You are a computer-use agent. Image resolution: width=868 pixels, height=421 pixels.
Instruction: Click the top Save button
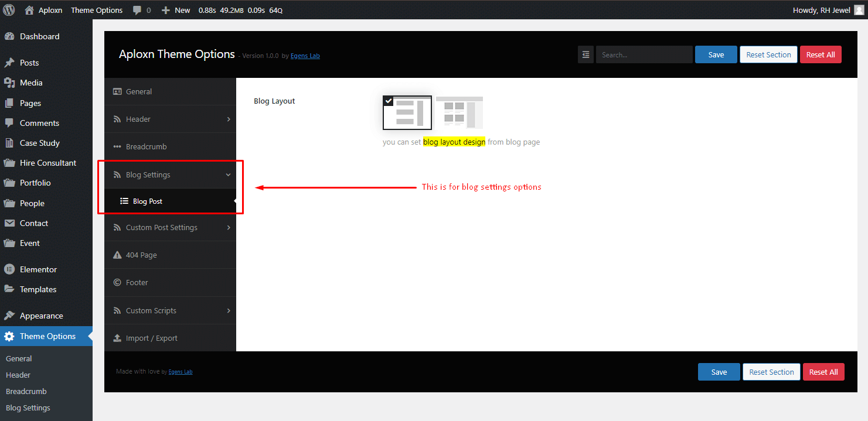tap(716, 54)
